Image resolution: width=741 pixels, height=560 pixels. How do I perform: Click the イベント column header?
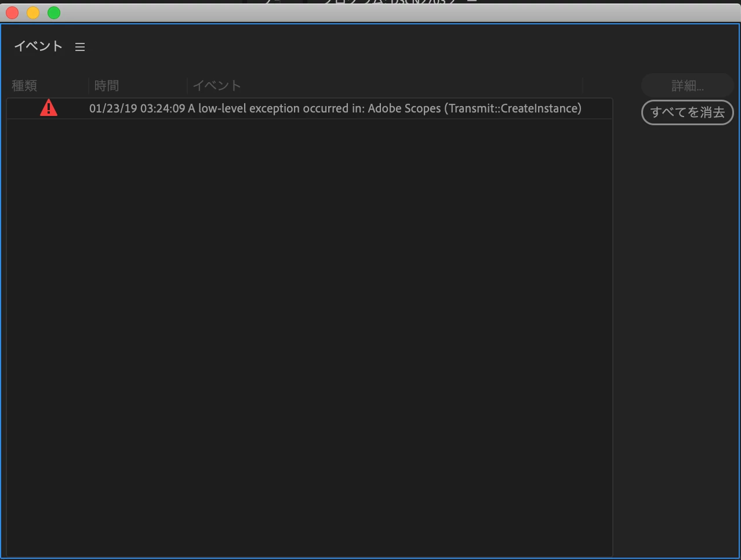(x=217, y=86)
